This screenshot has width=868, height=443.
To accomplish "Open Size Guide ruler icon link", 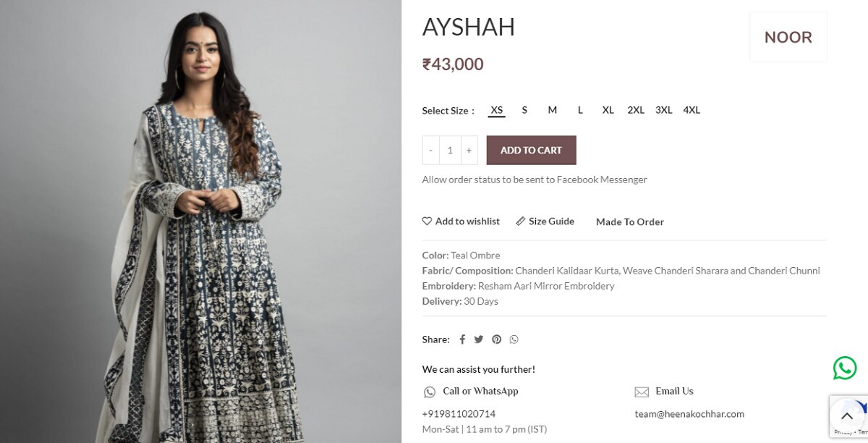I will click(x=521, y=221).
